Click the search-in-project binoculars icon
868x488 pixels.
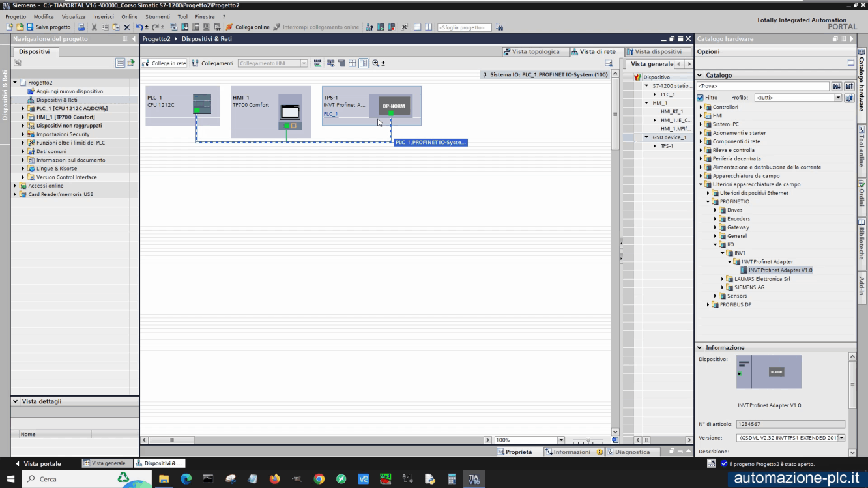[500, 27]
